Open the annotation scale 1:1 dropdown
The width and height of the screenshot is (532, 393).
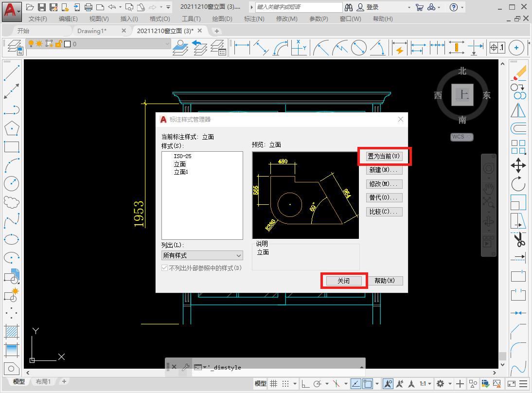(x=426, y=383)
